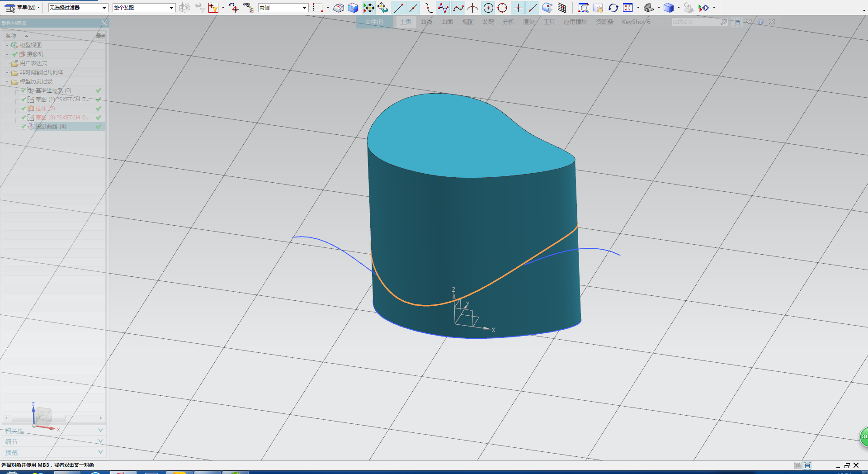Expand the 模型视图 tree node
Screen dimensions: 868x474
coord(7,45)
